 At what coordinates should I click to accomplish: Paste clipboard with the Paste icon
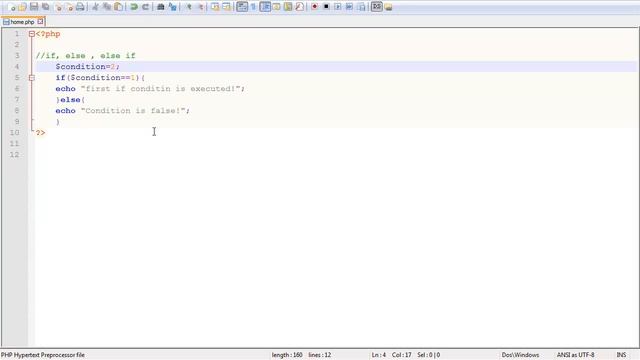[118, 7]
